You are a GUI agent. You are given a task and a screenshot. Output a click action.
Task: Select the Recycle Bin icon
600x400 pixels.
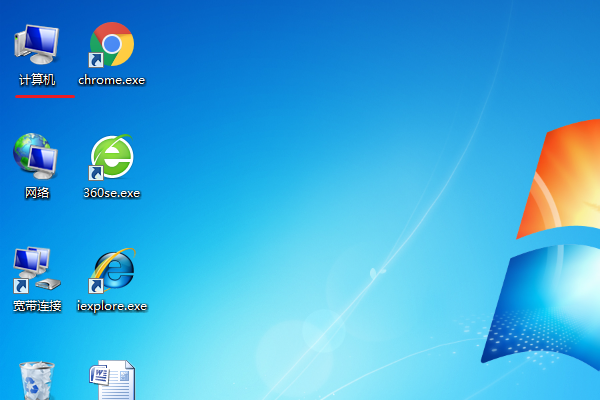click(x=37, y=380)
